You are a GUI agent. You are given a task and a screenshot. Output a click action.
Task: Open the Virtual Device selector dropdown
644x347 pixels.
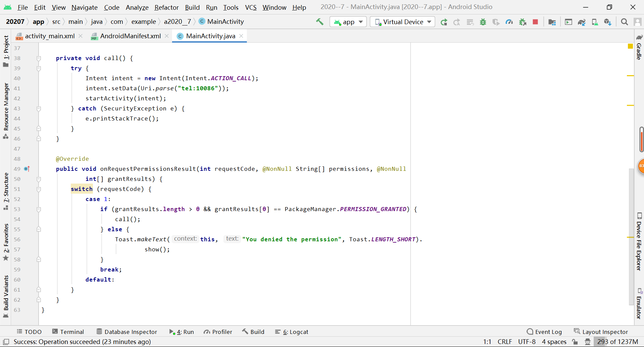click(x=402, y=22)
